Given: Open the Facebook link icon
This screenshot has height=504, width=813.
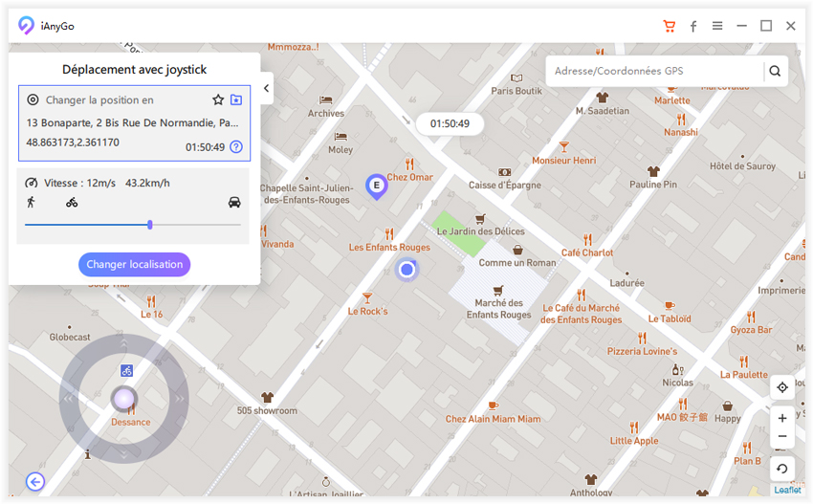Looking at the screenshot, I should point(693,26).
